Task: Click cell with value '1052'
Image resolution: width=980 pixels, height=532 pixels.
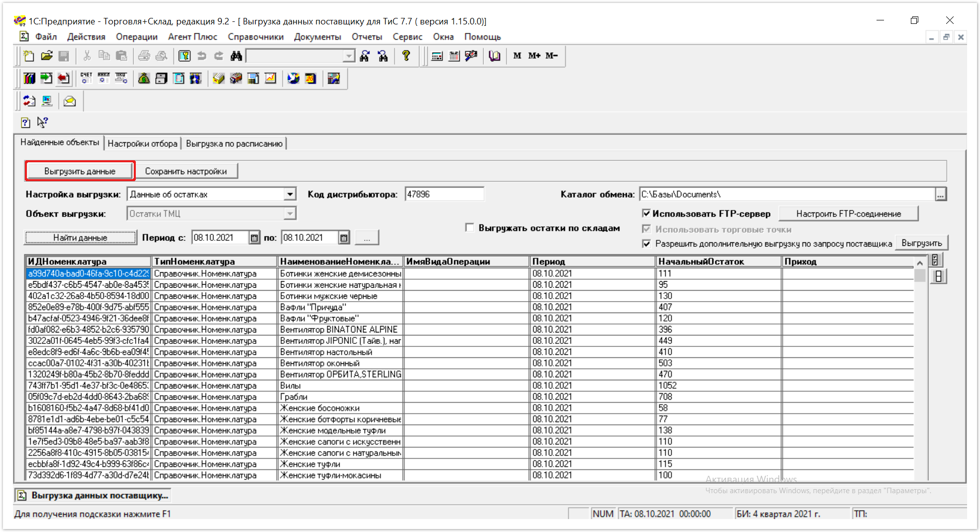Action: (718, 386)
